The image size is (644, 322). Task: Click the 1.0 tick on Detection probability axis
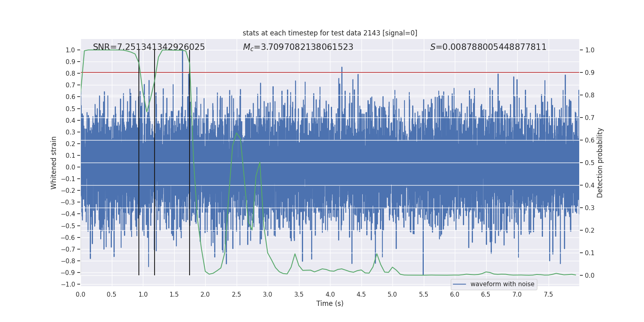[590, 50]
